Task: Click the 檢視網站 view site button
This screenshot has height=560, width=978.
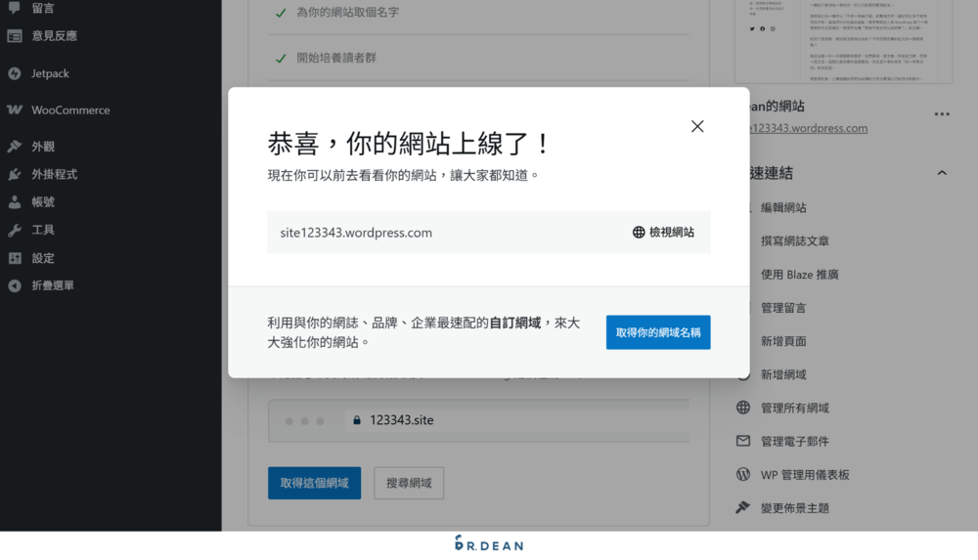Action: click(663, 232)
